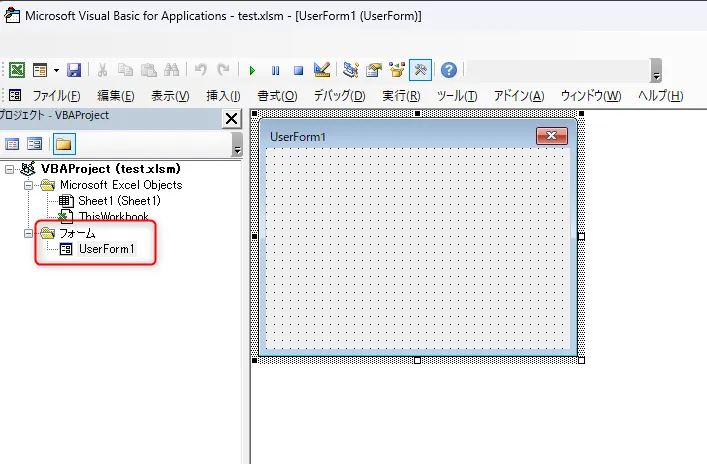Click the UserForm1 title bar caption
Viewport: 707px width, 464px height.
298,137
